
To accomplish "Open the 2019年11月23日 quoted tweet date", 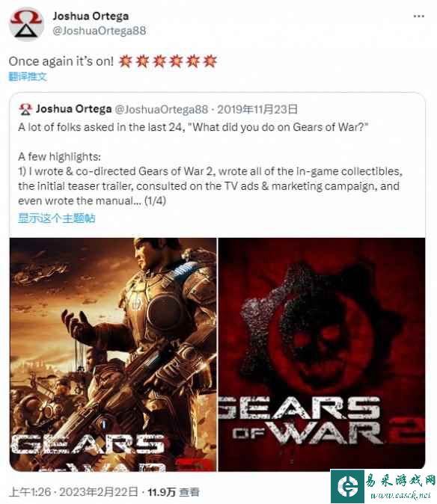I will pyautogui.click(x=257, y=109).
